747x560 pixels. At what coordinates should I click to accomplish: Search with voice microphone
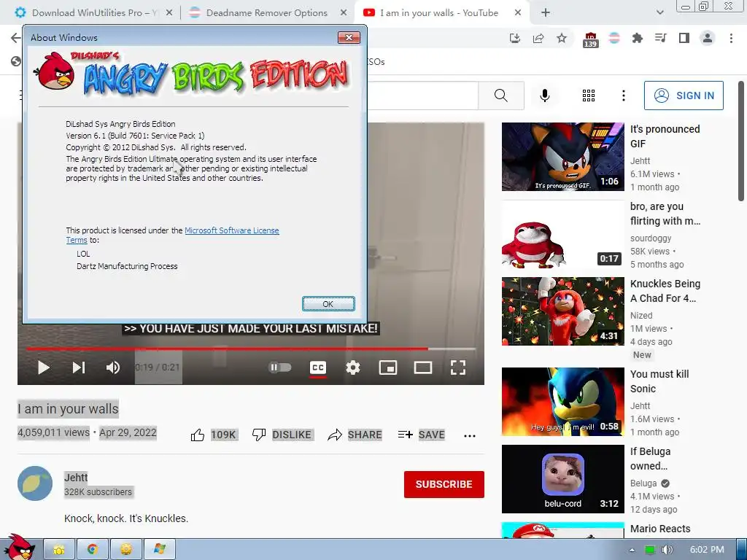[544, 96]
